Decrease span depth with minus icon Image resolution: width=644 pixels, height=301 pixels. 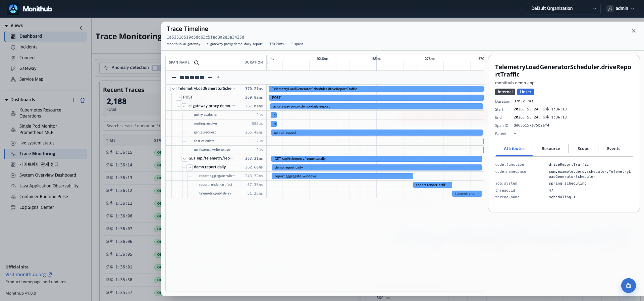point(174,78)
